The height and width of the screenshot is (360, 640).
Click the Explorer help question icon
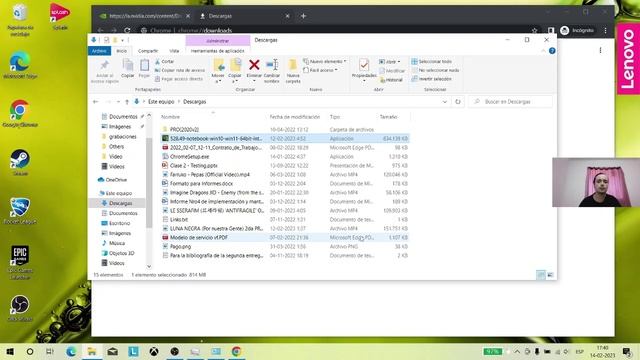[x=552, y=51]
